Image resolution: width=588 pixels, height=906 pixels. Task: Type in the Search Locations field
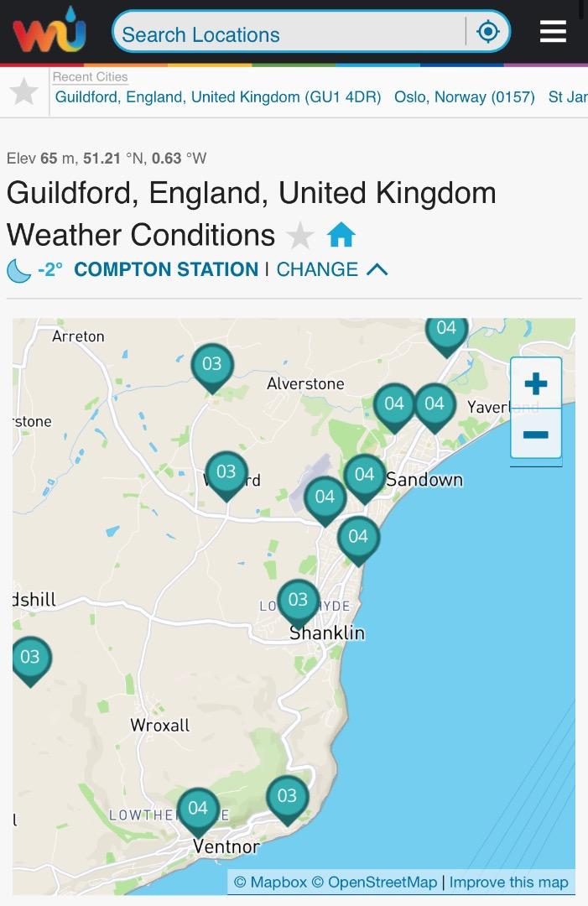click(x=289, y=34)
